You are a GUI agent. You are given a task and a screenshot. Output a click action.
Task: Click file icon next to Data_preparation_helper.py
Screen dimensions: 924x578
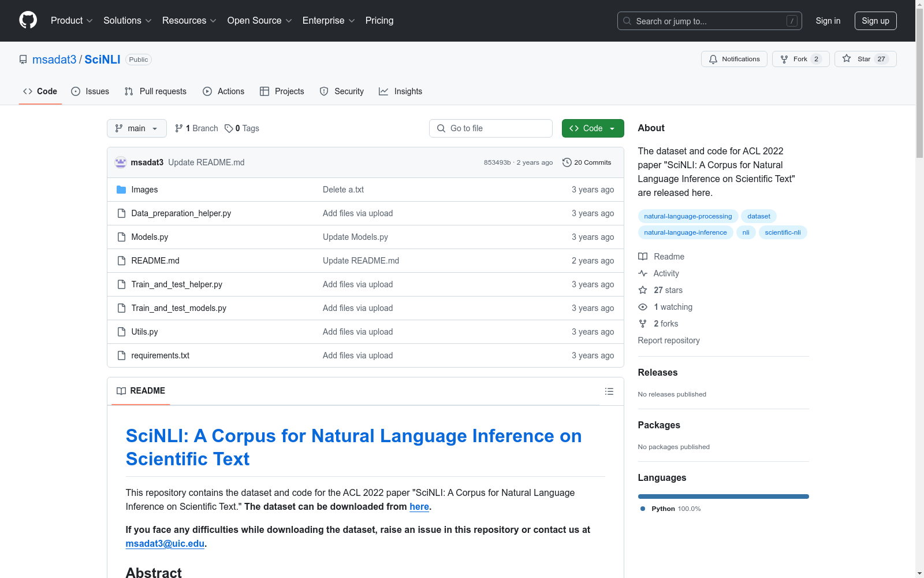tap(121, 213)
